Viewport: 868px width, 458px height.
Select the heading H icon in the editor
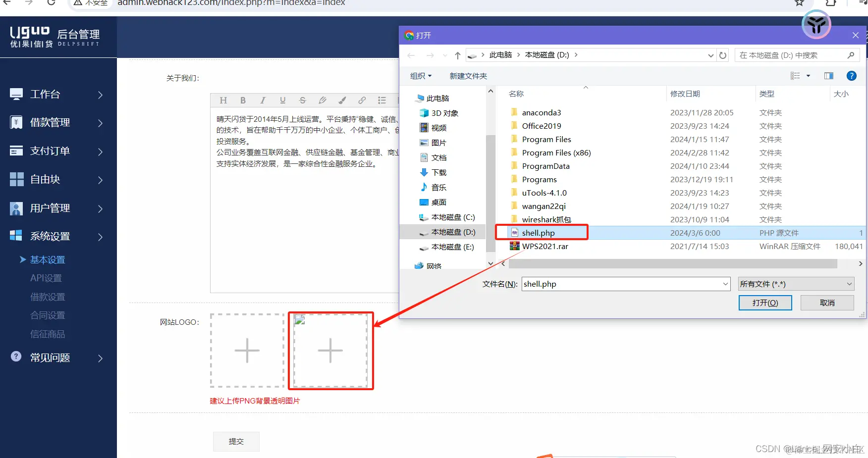(223, 100)
